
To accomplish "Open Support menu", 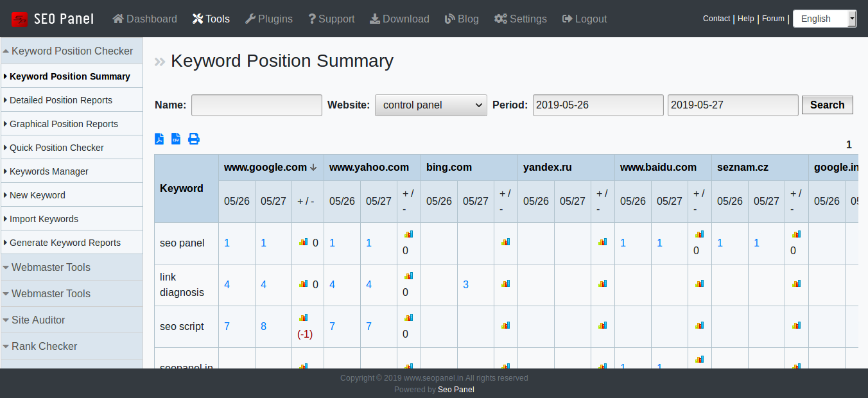I will (x=331, y=19).
